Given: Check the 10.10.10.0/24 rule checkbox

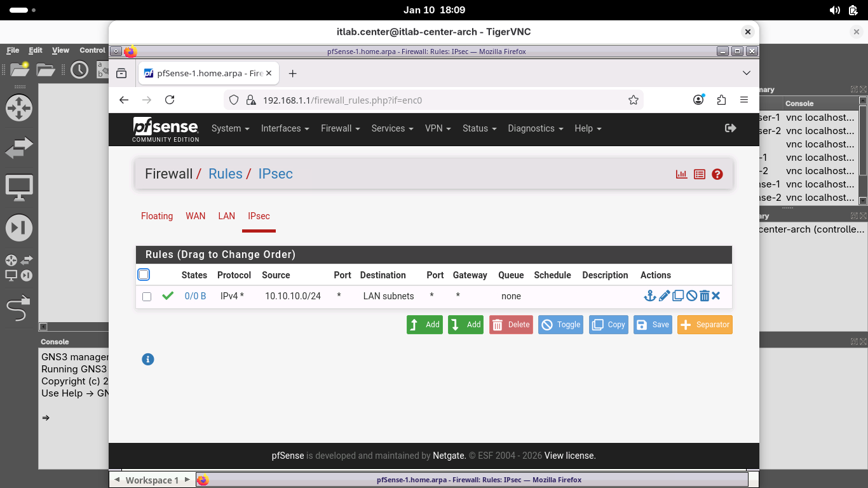Looking at the screenshot, I should click(147, 297).
